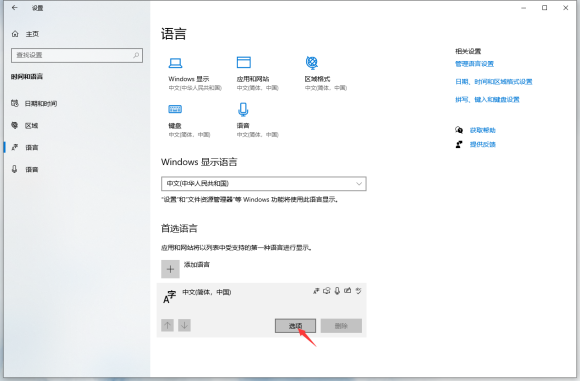The image size is (580, 381).
Task: Click the Windows 显示 laptop icon
Action: [x=175, y=63]
